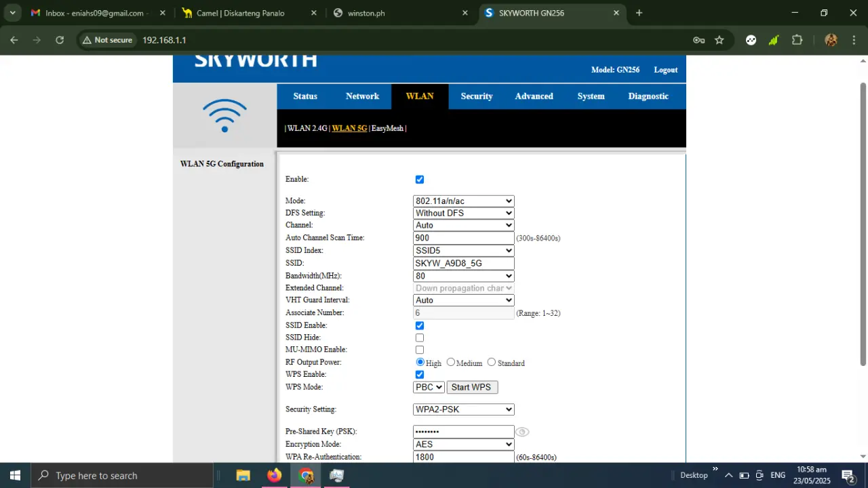The height and width of the screenshot is (488, 868).
Task: Go to the Network tab
Action: click(x=362, y=96)
